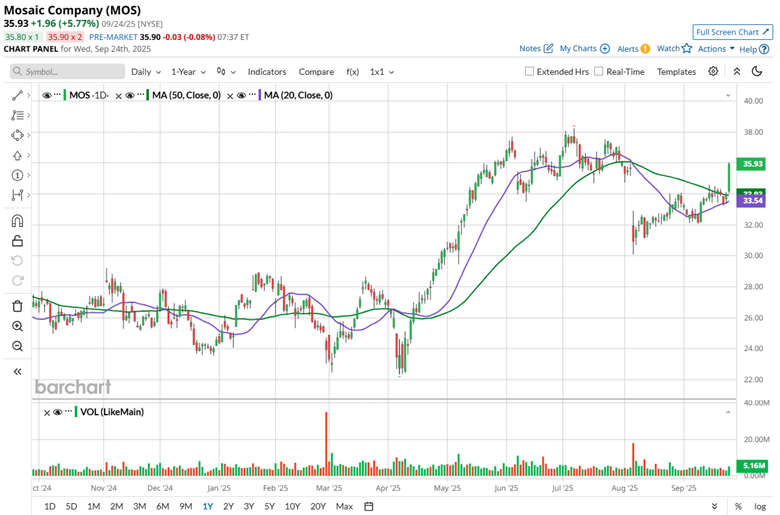
Task: Click the 35.93 price label marker
Action: coord(752,164)
